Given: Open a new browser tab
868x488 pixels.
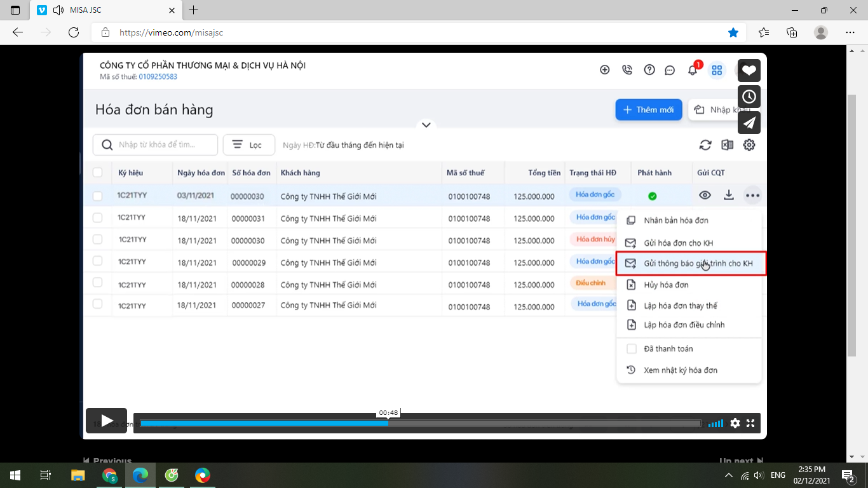Looking at the screenshot, I should [x=194, y=10].
